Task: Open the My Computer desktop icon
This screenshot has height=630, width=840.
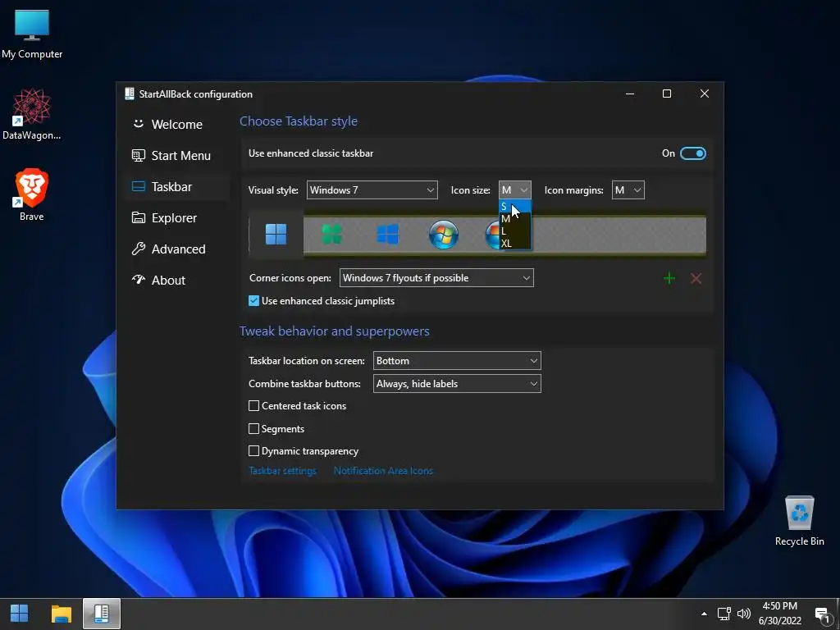Action: (32, 34)
